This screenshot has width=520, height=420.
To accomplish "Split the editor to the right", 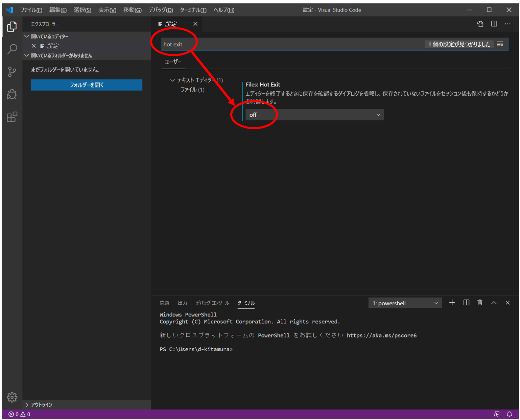I will point(494,24).
